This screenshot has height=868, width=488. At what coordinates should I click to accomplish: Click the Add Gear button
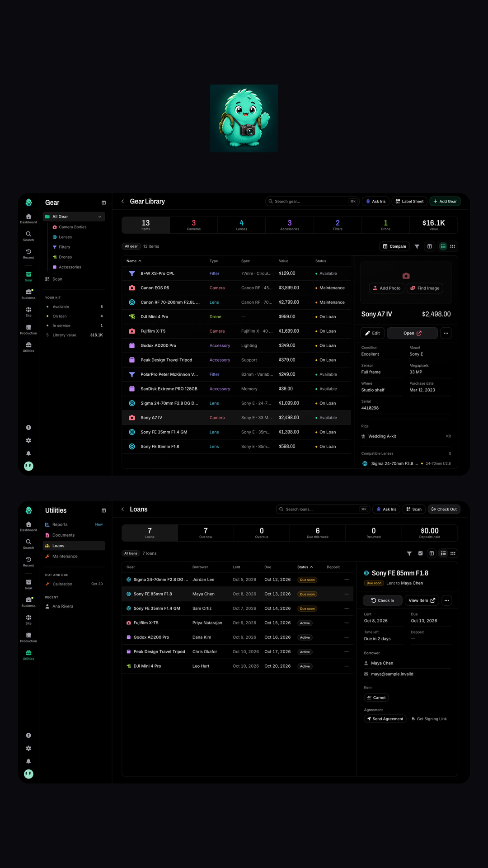[445, 201]
